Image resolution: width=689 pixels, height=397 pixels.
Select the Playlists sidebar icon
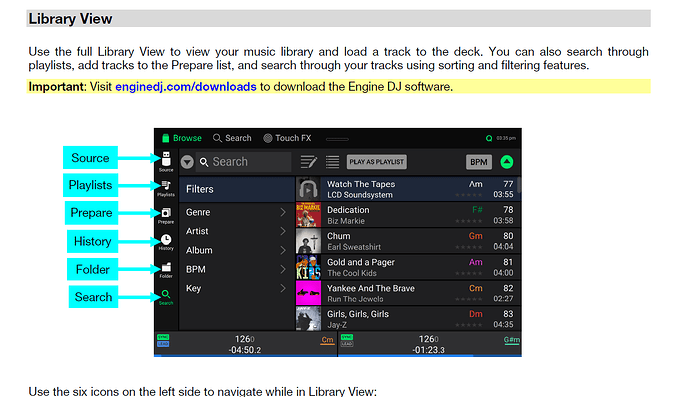166,188
